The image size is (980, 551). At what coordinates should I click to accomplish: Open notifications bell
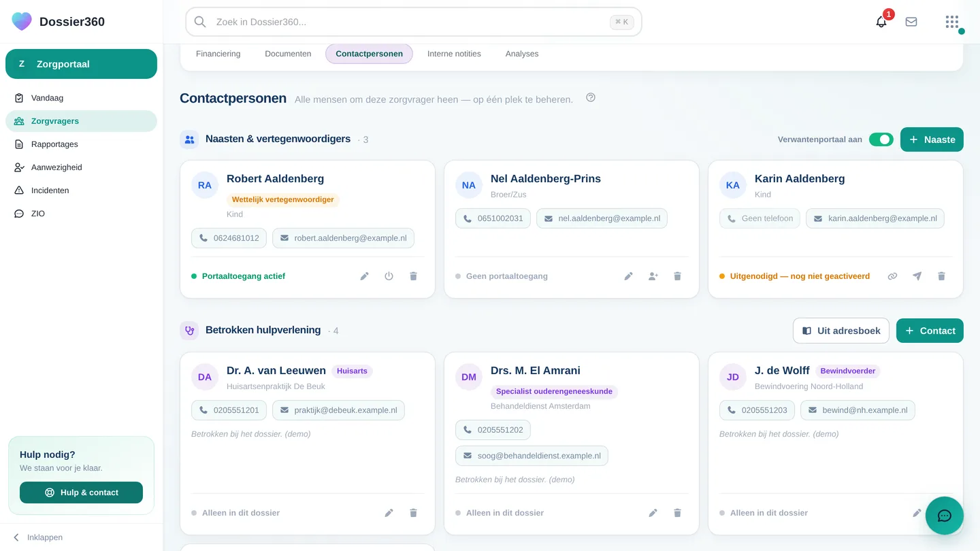881,22
